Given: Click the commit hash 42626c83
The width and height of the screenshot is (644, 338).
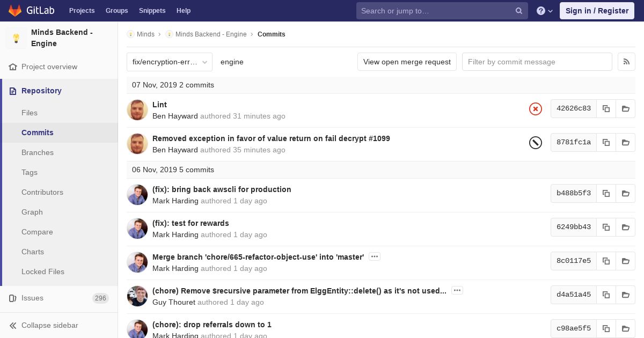Looking at the screenshot, I should click(574, 108).
